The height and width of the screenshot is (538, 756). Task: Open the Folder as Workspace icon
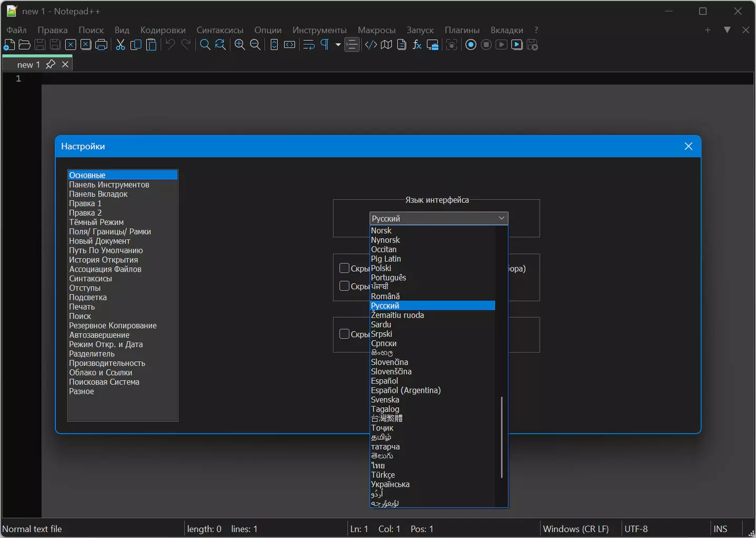(433, 45)
